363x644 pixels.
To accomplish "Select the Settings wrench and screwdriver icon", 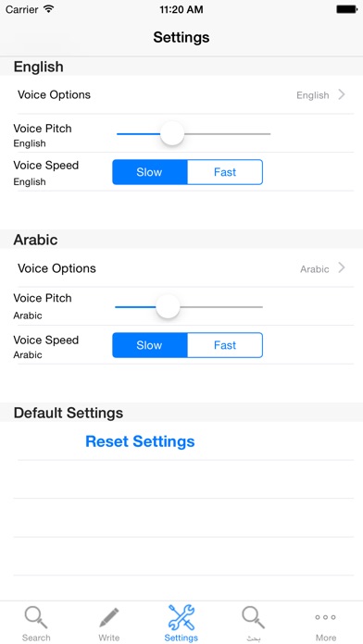I will (x=181, y=617).
